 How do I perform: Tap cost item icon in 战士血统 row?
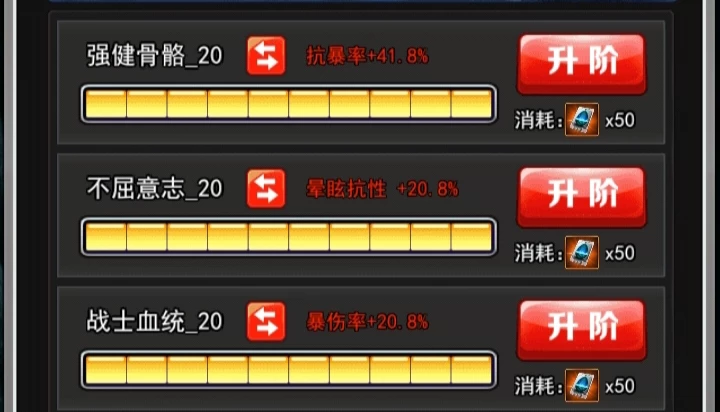[582, 385]
